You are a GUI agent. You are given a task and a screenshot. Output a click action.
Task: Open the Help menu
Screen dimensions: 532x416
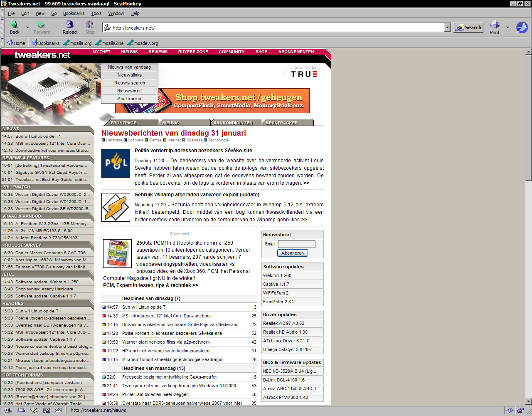(135, 13)
